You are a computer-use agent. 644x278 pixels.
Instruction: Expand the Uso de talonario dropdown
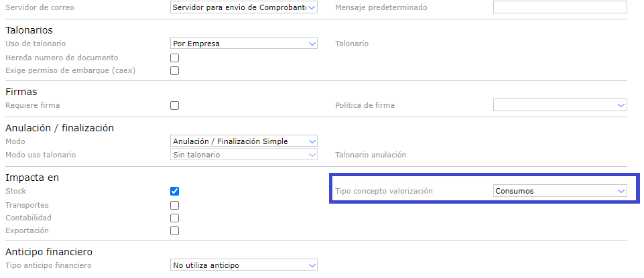pyautogui.click(x=244, y=44)
